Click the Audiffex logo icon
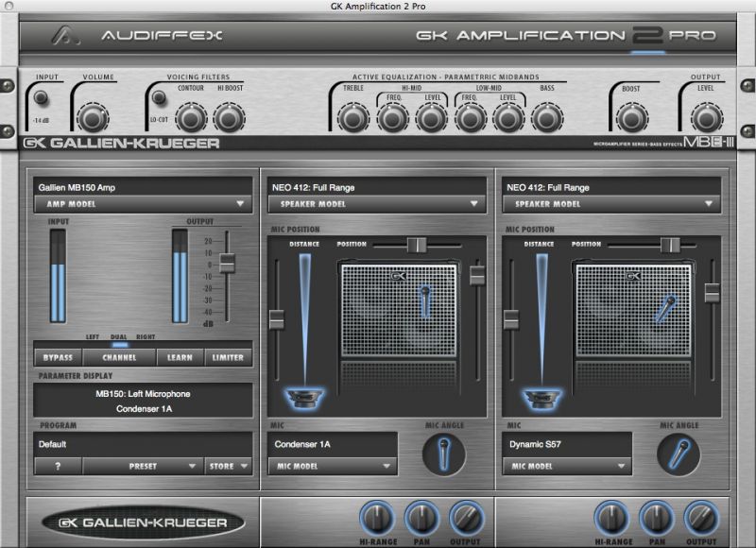 (x=64, y=36)
